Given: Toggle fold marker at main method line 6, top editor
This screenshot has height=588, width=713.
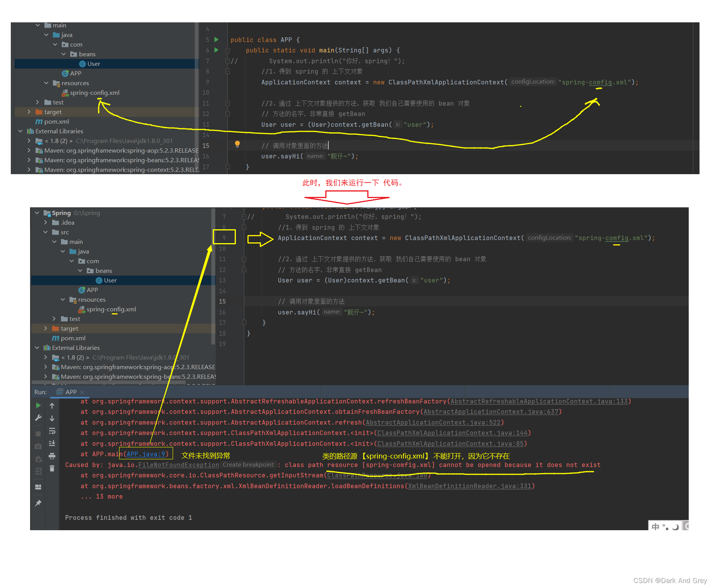Looking at the screenshot, I should pos(228,50).
